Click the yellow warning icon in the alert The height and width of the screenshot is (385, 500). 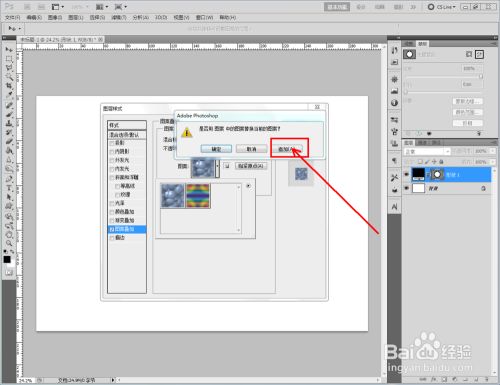tap(187, 132)
